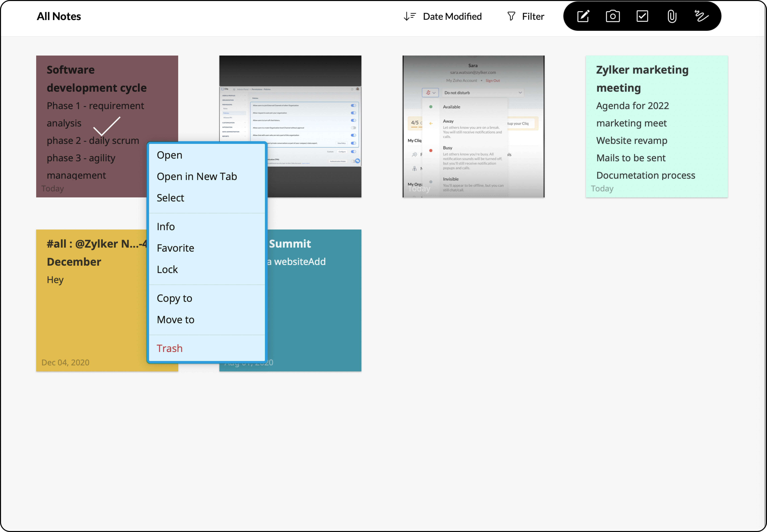Click the paperclip attachment note icon
This screenshot has width=767, height=532.
(672, 16)
